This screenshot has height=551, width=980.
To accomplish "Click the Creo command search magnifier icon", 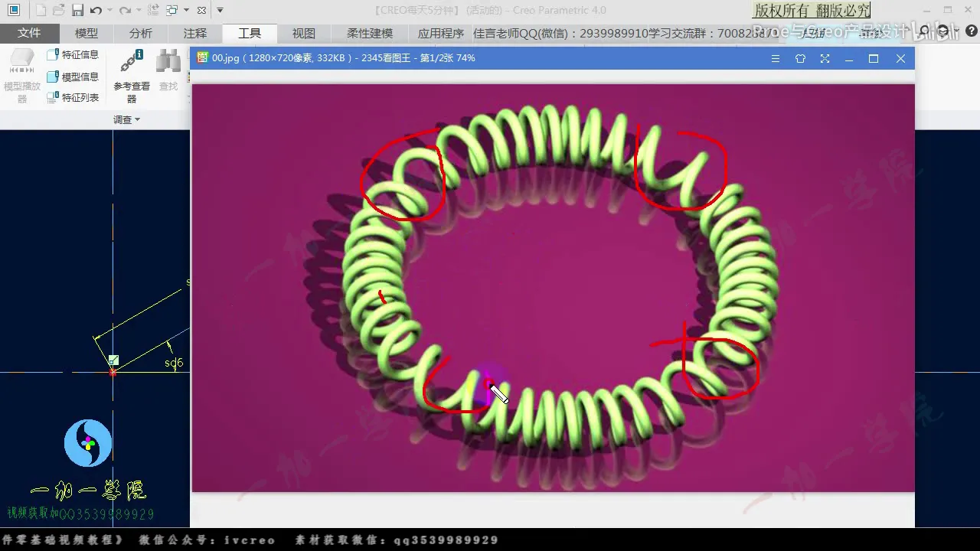I will coord(924,31).
